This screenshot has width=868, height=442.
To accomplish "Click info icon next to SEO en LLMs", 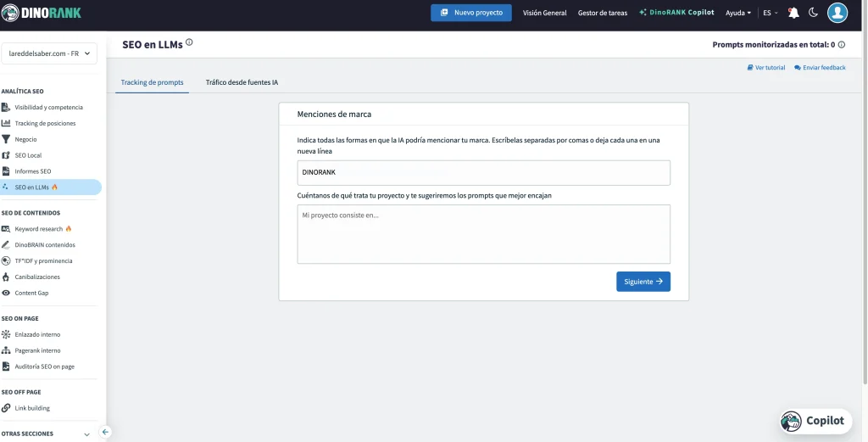I will [189, 42].
